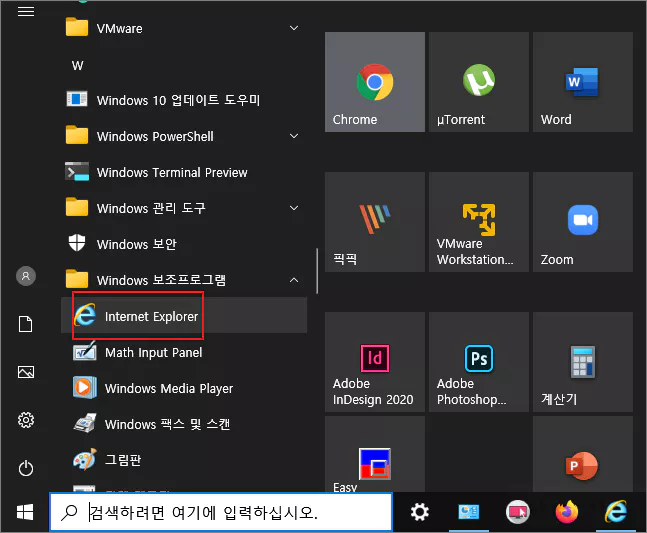Open Documents from the left rail
The image size is (647, 533).
[x=26, y=324]
